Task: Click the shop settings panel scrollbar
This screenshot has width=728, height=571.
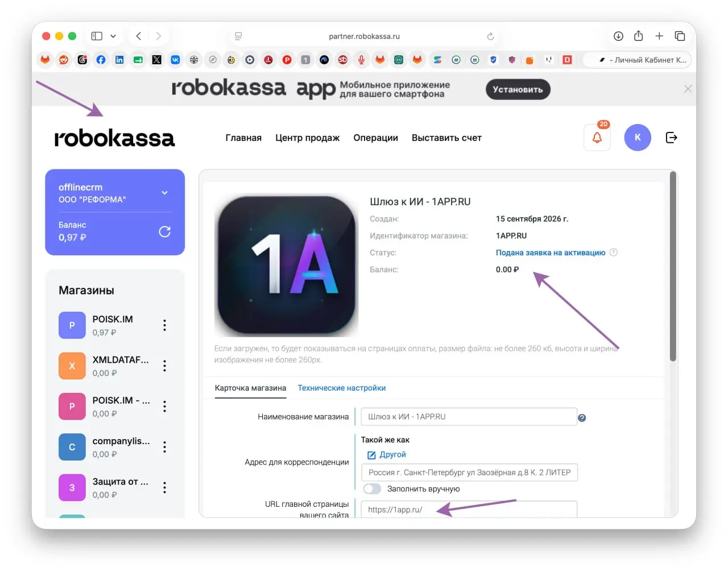Action: click(673, 266)
